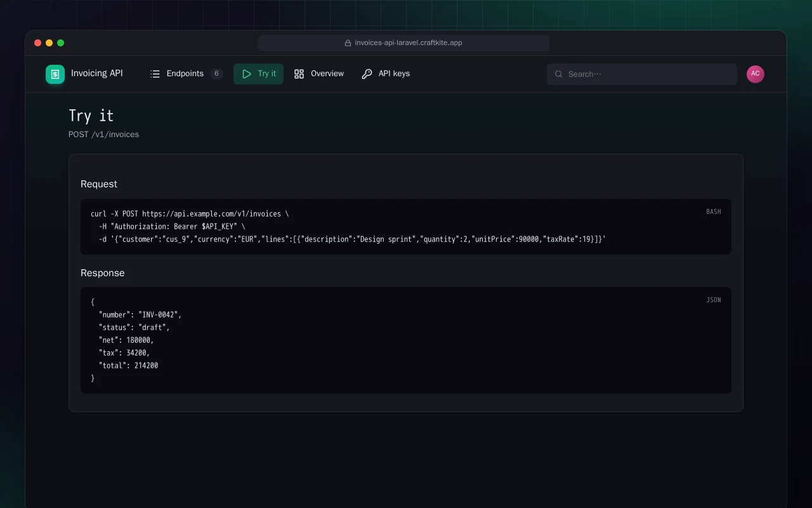Click the Endpoints list icon

coord(155,74)
